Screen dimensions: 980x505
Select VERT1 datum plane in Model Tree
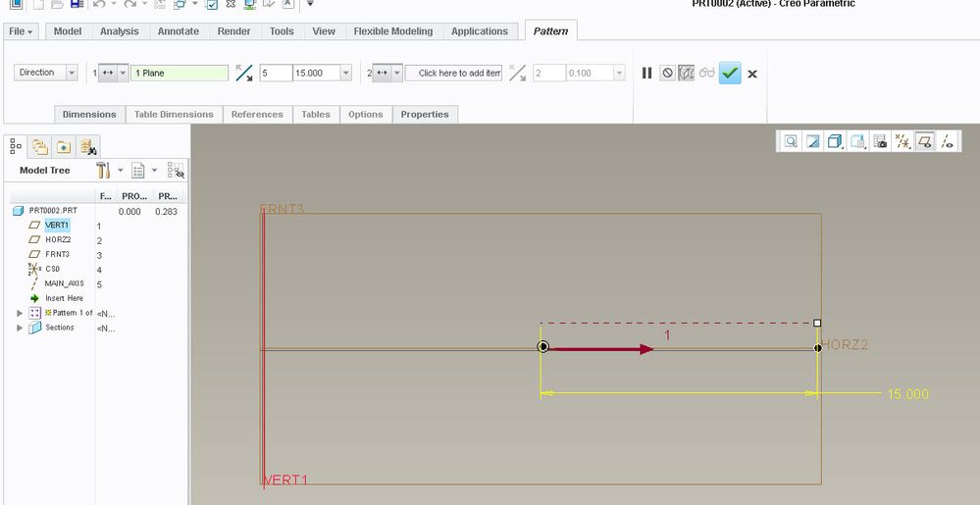(57, 225)
